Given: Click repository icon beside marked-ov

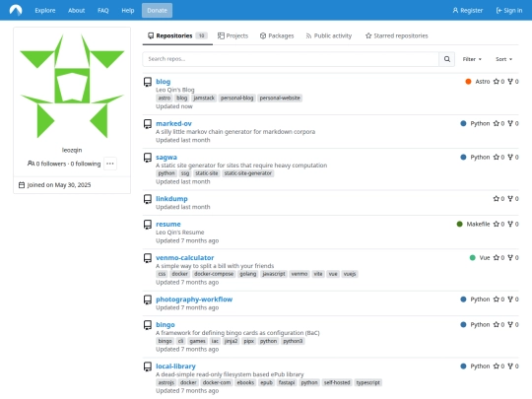Looking at the screenshot, I should pyautogui.click(x=148, y=124).
